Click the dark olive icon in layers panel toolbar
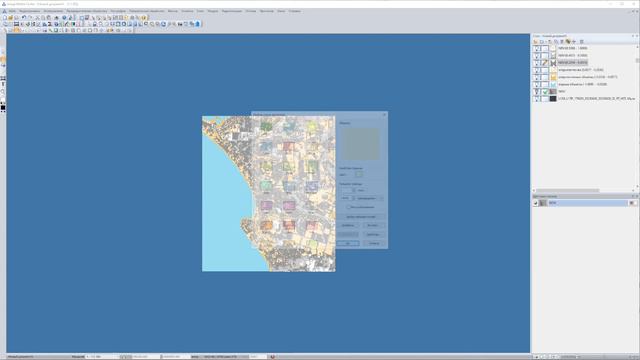The image size is (640, 360). pos(568,42)
